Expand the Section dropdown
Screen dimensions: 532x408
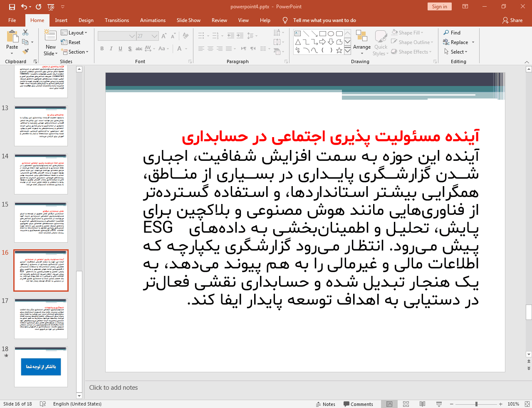coord(75,52)
